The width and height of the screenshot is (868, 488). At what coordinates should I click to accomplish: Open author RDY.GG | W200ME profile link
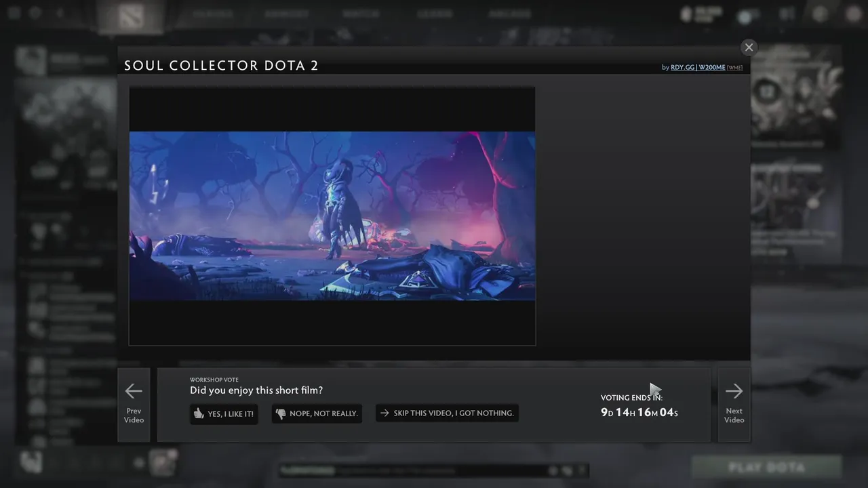coord(698,68)
